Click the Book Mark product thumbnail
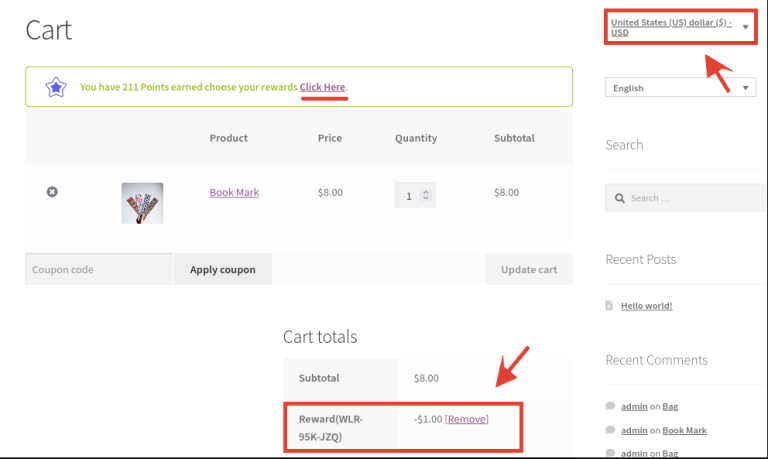This screenshot has width=768, height=459. [142, 203]
